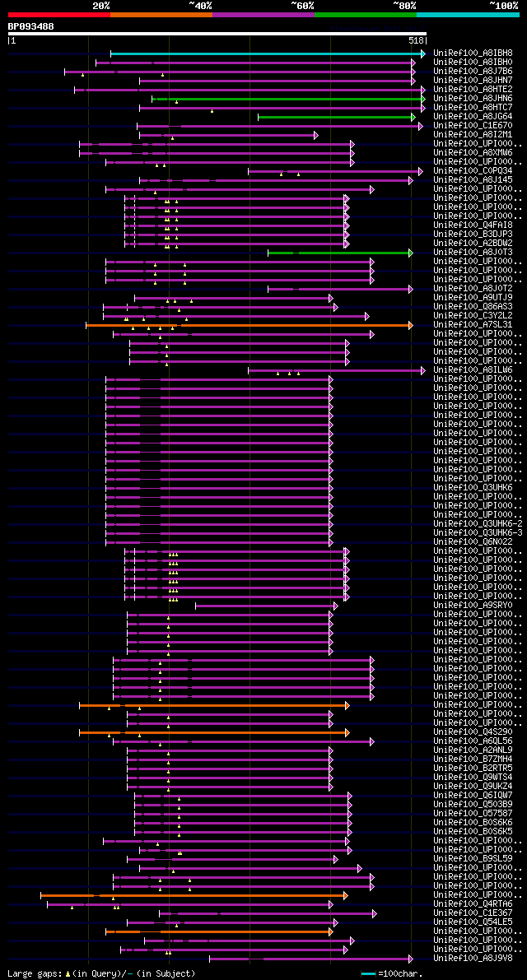527x980 pixels.
Task: Choose the UniRef100_A9UTJ9 entry
Action: [x=473, y=298]
